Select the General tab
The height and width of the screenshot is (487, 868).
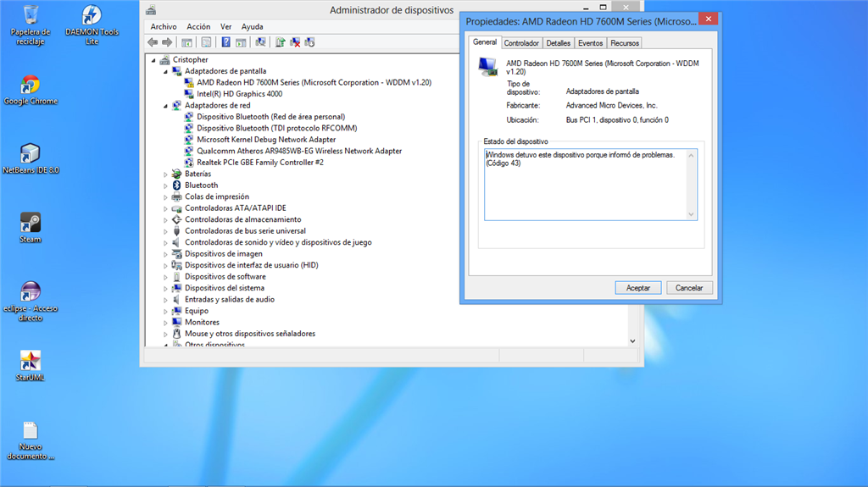[x=485, y=42]
